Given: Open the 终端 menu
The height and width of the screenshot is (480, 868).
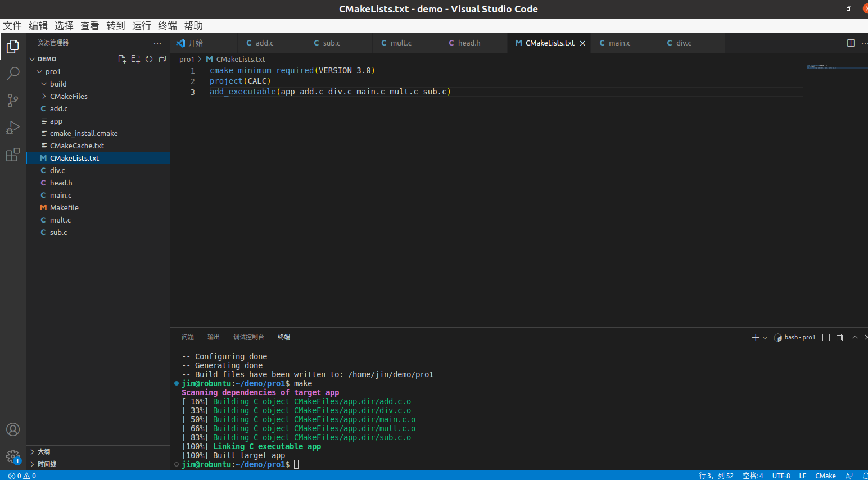Looking at the screenshot, I should pyautogui.click(x=168, y=26).
